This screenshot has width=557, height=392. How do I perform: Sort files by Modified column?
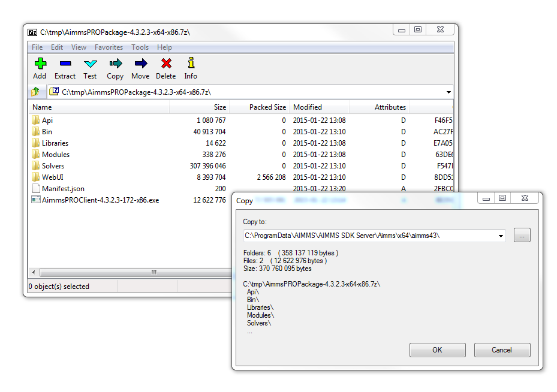pyautogui.click(x=319, y=107)
